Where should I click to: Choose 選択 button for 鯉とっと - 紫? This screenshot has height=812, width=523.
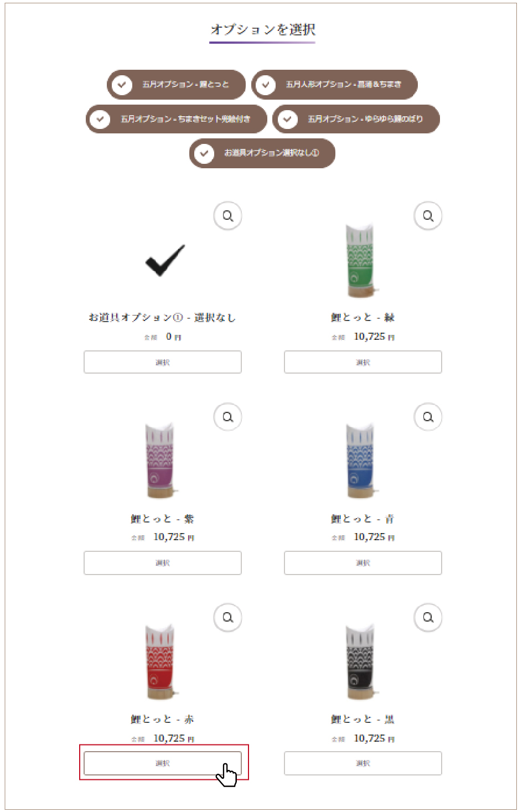pos(163,563)
